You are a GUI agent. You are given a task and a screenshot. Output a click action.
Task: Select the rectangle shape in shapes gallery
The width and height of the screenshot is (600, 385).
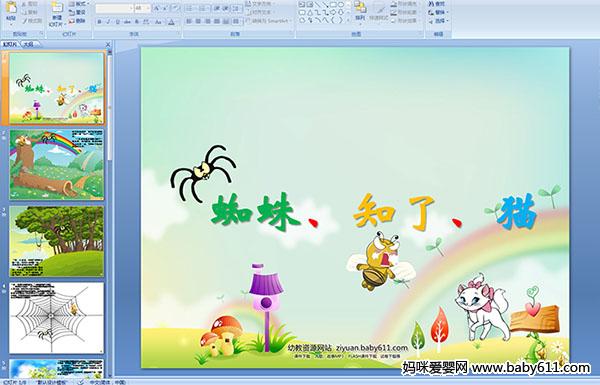point(334,5)
